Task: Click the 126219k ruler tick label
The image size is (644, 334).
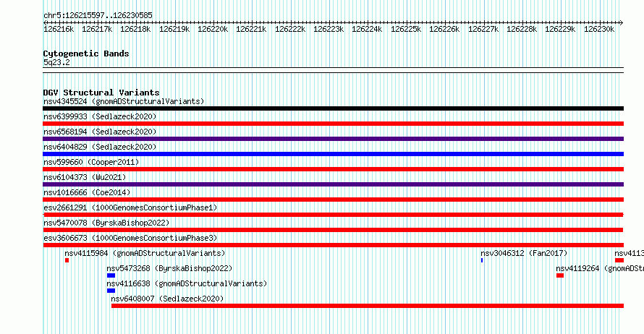Action: click(174, 29)
